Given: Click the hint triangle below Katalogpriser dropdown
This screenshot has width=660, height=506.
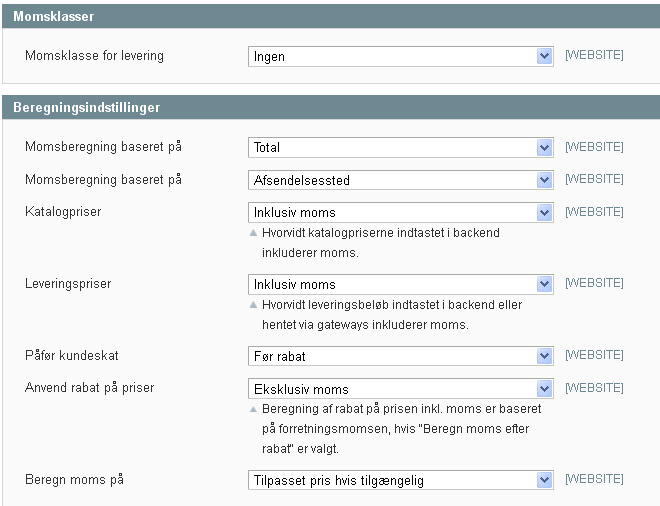Looking at the screenshot, I should pyautogui.click(x=253, y=233).
